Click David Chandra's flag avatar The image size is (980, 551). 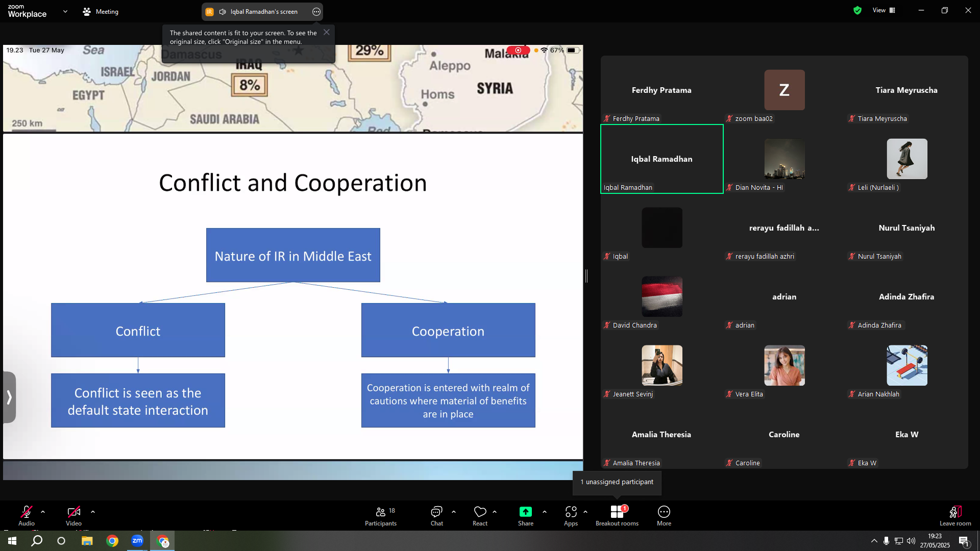[x=662, y=296]
